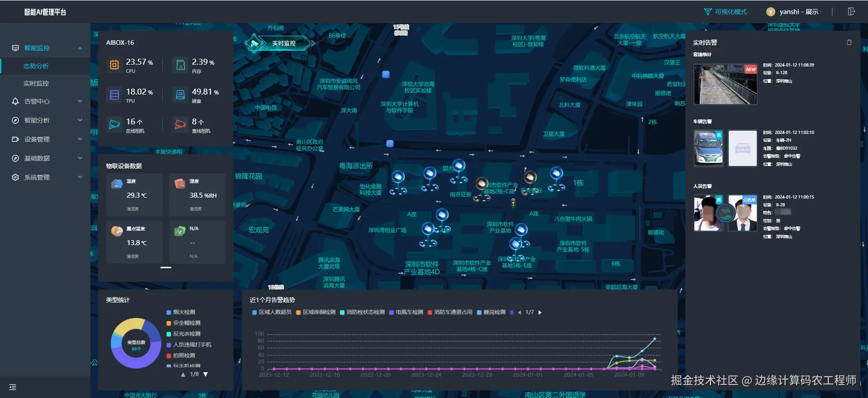Switch to 可视化模式
868x398 pixels.
[x=726, y=12]
